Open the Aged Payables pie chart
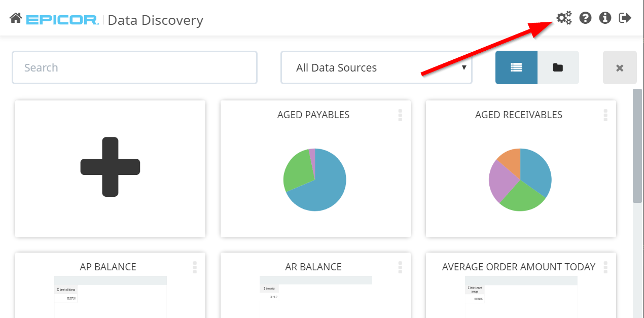Image resolution: width=644 pixels, height=318 pixels. coord(314,180)
